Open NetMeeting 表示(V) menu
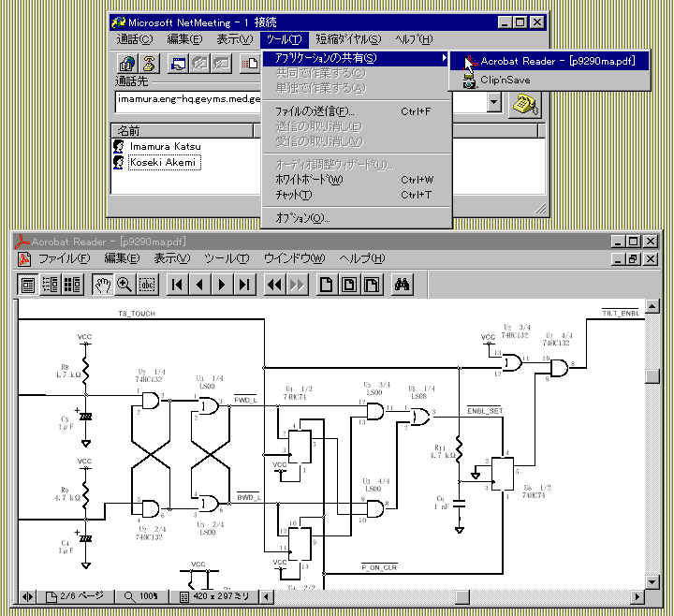674x616 pixels. pyautogui.click(x=235, y=39)
